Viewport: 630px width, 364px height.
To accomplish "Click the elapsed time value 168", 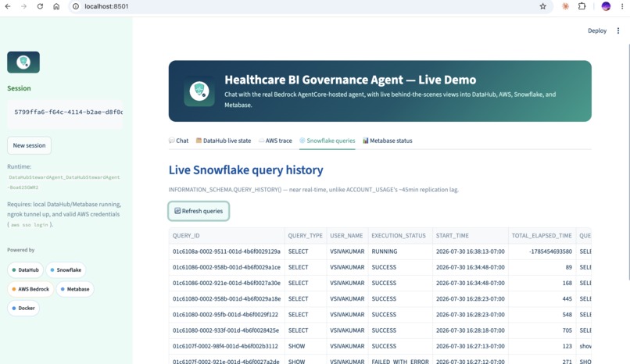I will [542, 283].
